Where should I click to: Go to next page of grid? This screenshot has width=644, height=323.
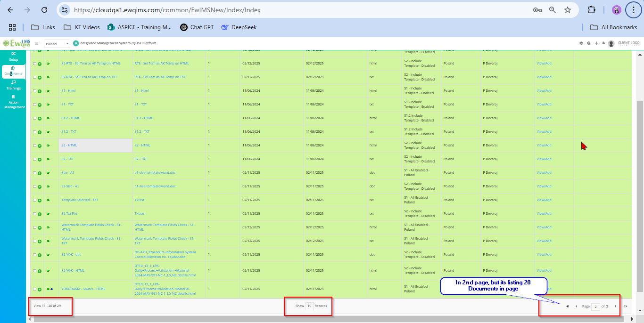615,306
